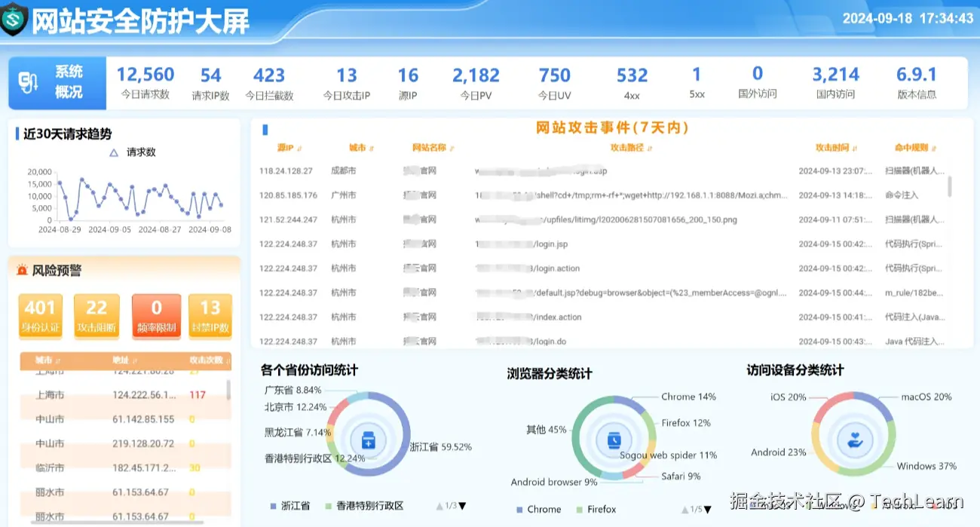This screenshot has width=980, height=527.
Task: Select the 120.85.185.176 广州市 row
Action: pyautogui.click(x=602, y=195)
